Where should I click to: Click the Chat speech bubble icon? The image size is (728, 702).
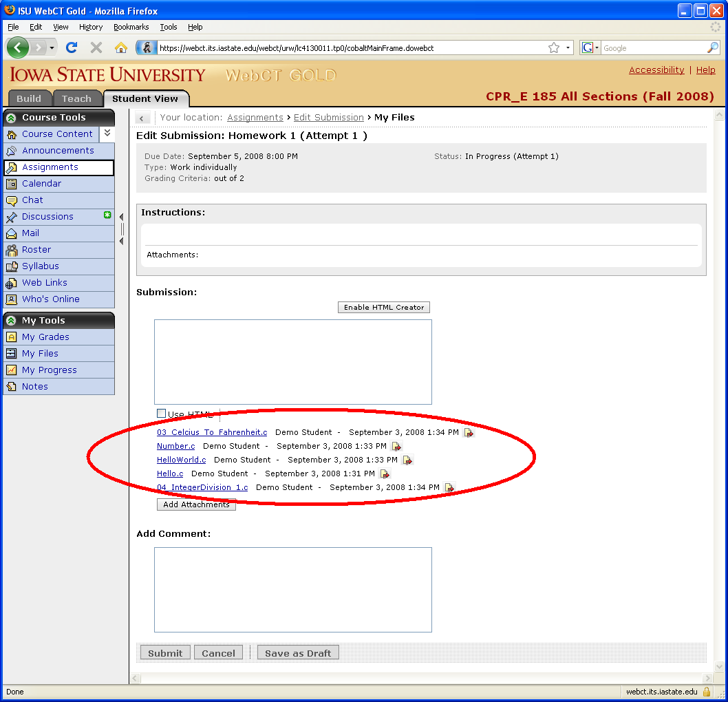point(11,200)
